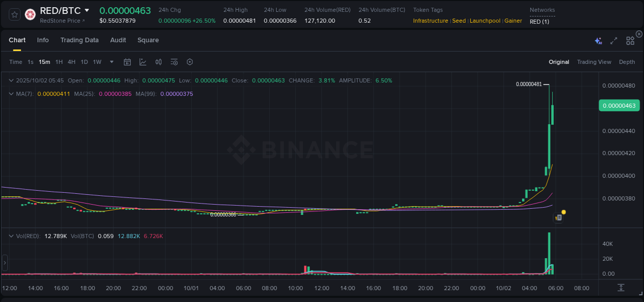644x302 pixels.
Task: Open the Binance AI assistant icon
Action: point(598,40)
